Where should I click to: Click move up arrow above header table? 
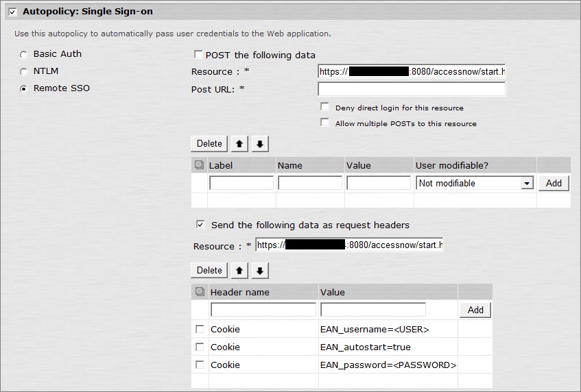coord(239,271)
